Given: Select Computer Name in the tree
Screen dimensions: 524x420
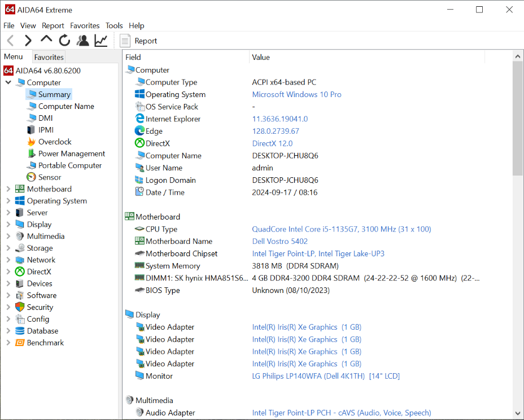Looking at the screenshot, I should click(x=66, y=106).
